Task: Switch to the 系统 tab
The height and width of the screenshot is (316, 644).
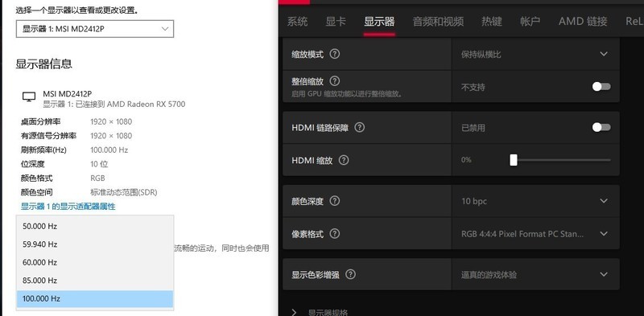Action: (297, 22)
